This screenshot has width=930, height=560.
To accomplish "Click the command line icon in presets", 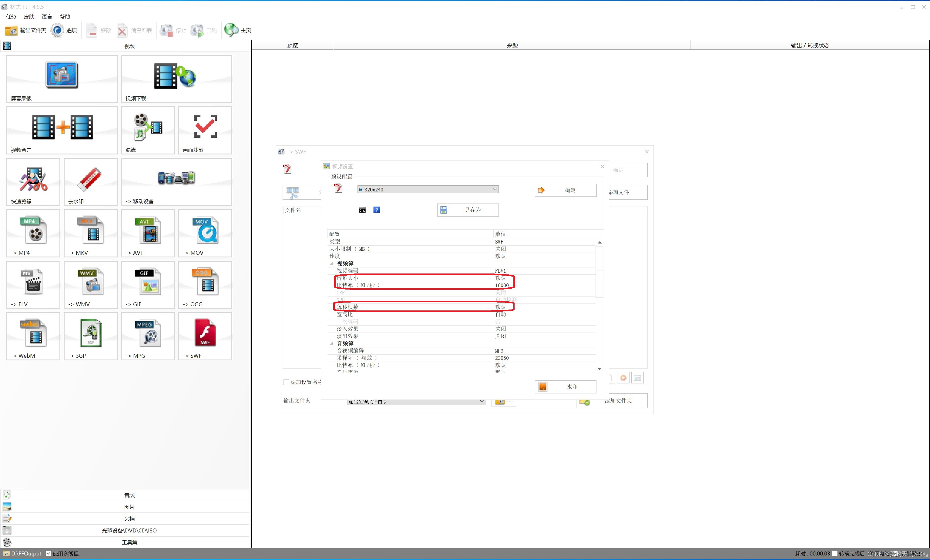I will (x=362, y=210).
